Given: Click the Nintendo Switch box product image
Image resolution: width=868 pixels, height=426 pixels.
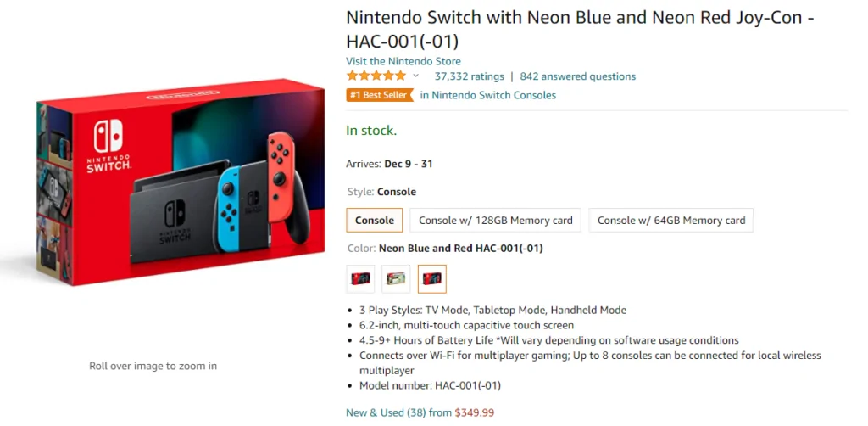Looking at the screenshot, I should (x=181, y=183).
